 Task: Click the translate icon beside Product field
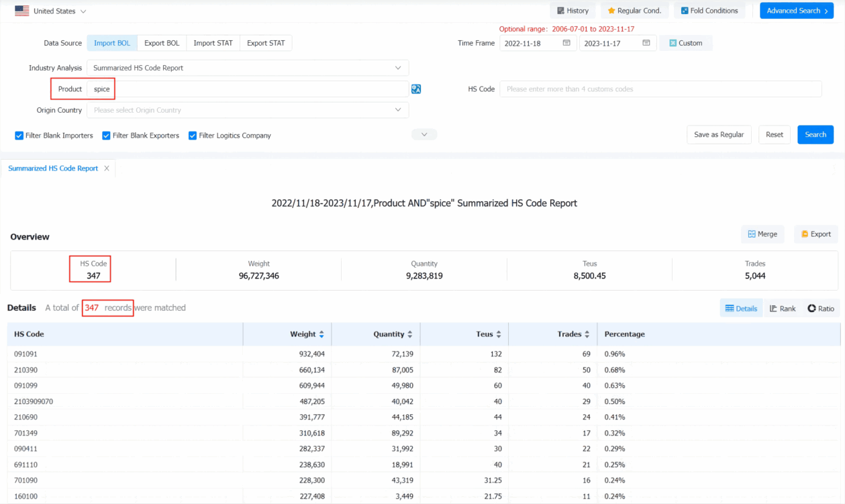coord(416,89)
